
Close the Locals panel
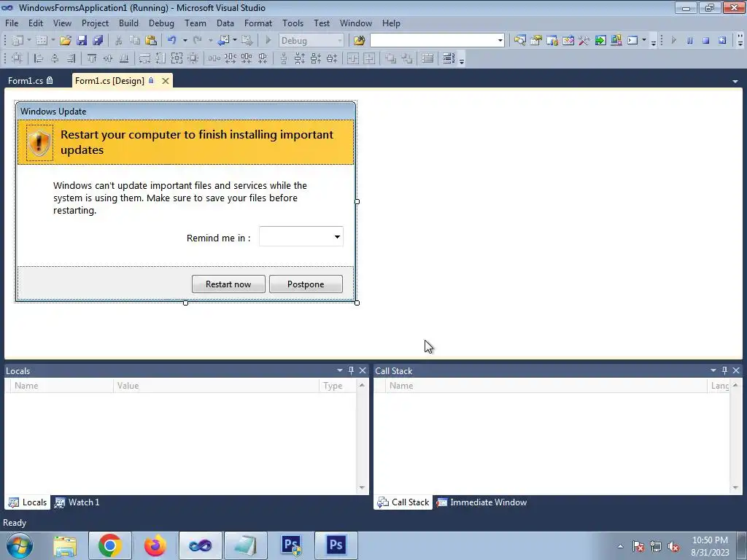click(x=363, y=370)
